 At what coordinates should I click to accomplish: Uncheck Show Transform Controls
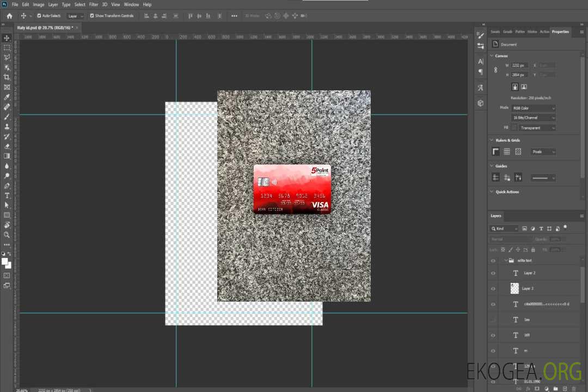[x=92, y=16]
